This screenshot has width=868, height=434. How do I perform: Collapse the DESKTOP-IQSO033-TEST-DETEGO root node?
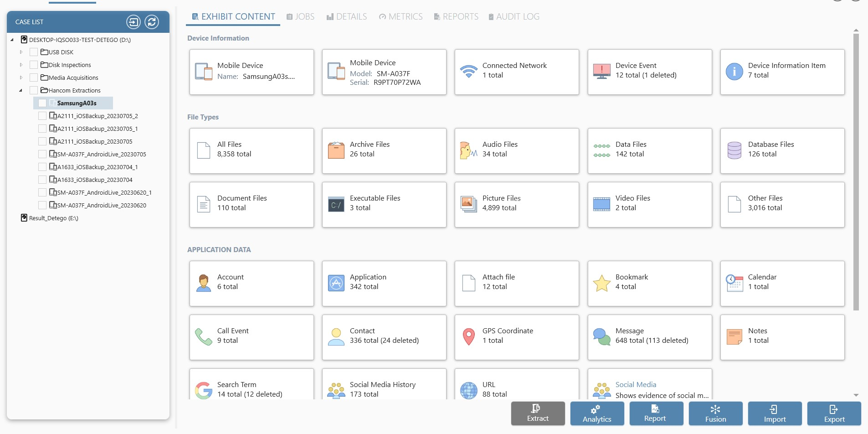pos(12,40)
